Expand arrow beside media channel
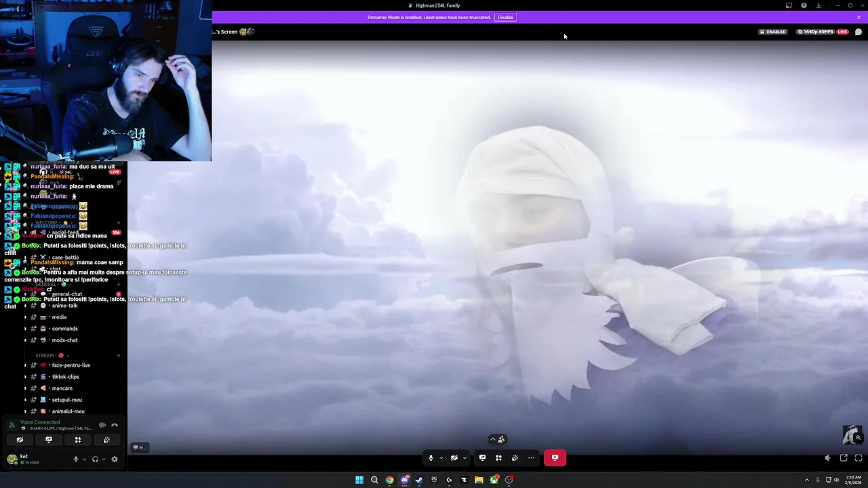Viewport: 868px width, 488px height. pos(25,317)
